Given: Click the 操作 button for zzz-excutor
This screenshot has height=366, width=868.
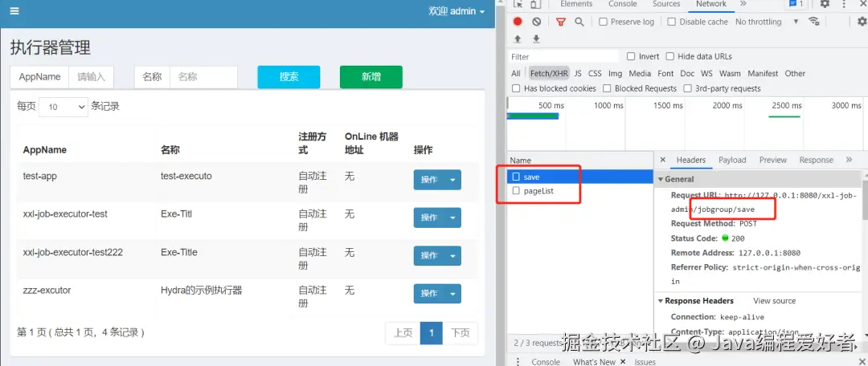Looking at the screenshot, I should pyautogui.click(x=429, y=294).
